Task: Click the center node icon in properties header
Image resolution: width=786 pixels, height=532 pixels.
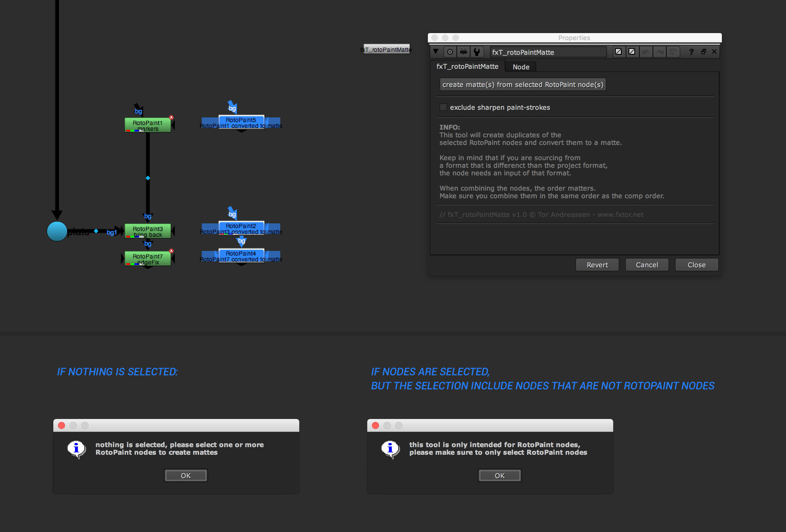Action: click(x=450, y=52)
